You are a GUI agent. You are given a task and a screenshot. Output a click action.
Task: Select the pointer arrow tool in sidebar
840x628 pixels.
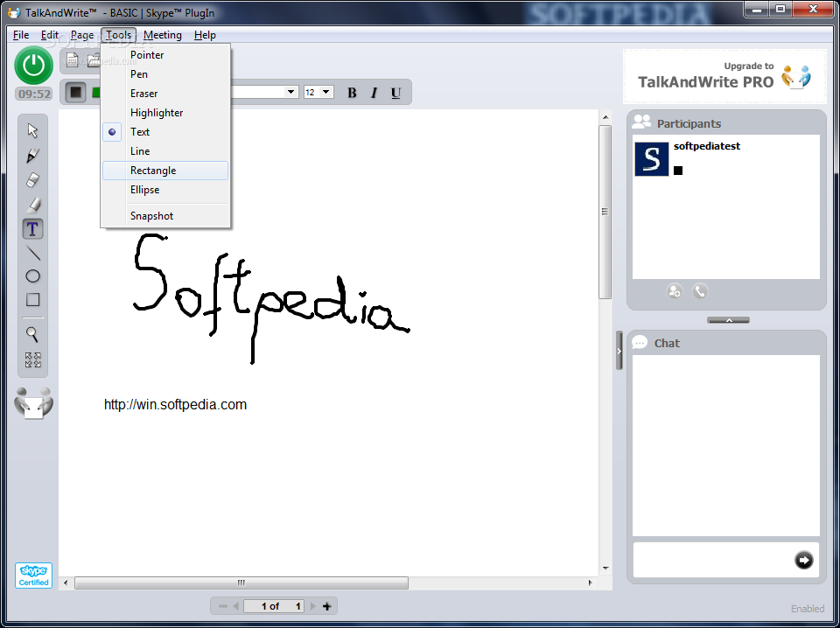[x=32, y=130]
